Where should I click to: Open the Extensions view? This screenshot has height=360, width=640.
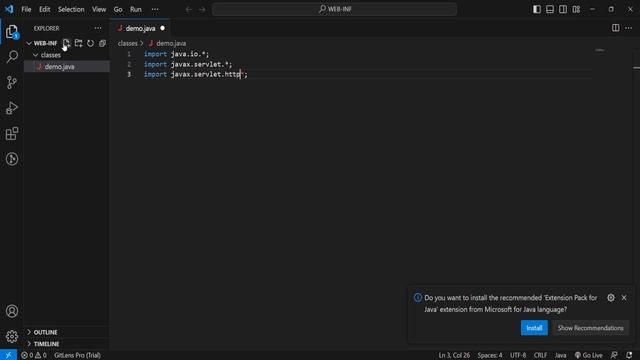pos(12,133)
